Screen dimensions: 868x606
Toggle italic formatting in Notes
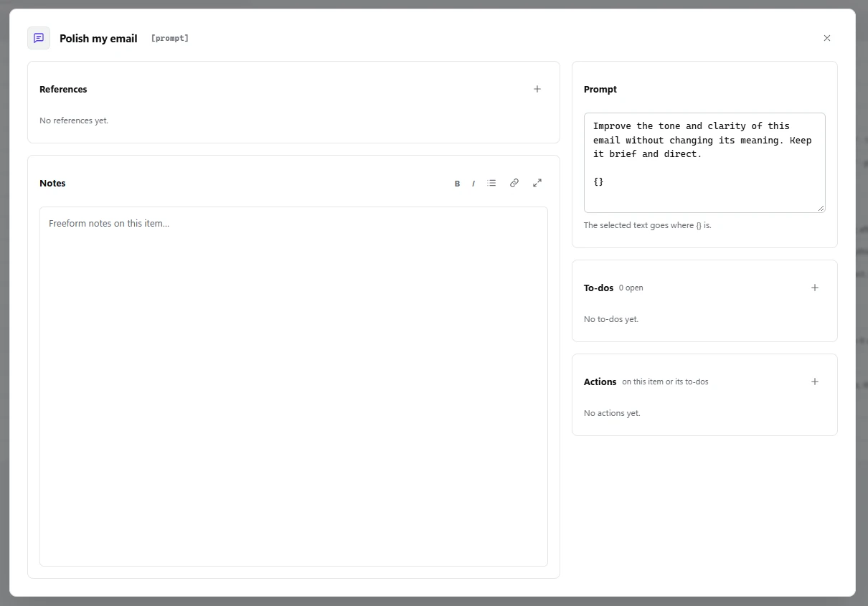pos(473,184)
